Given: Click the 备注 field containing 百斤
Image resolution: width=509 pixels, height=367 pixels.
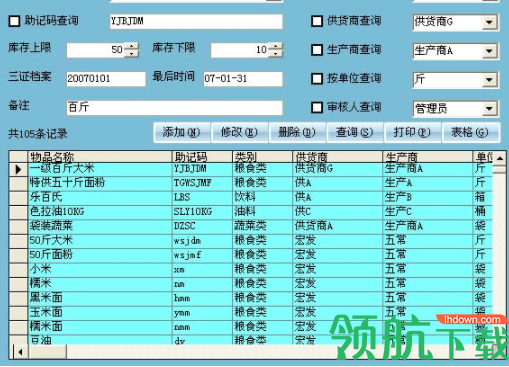Looking at the screenshot, I should click(x=175, y=108).
